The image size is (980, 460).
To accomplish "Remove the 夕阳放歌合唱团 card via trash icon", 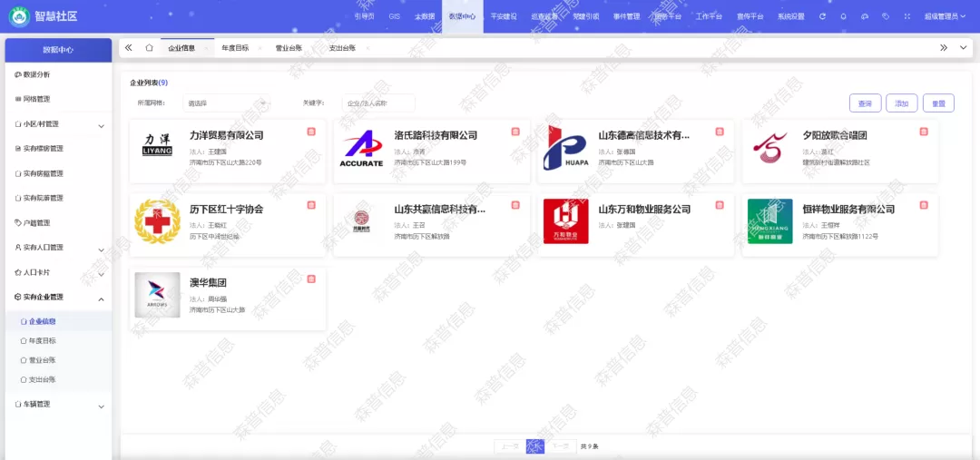I will point(924,132).
